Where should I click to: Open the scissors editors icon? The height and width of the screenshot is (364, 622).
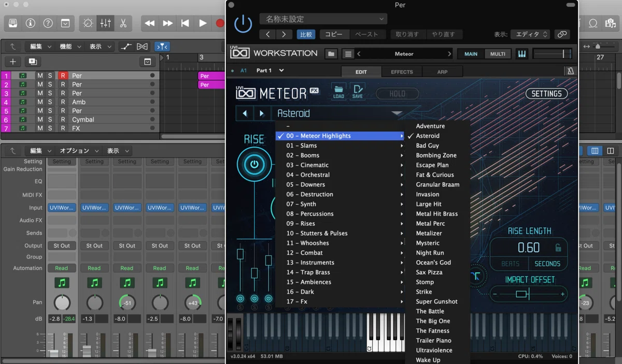[123, 23]
